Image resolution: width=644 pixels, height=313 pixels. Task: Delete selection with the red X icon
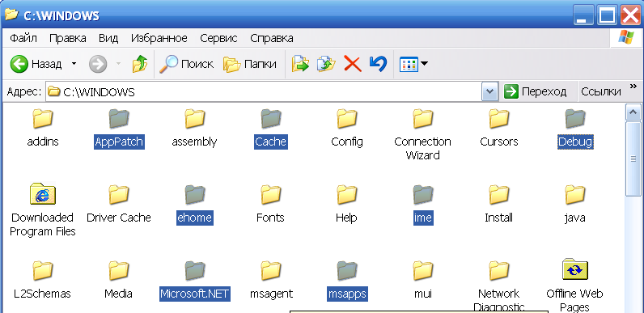click(x=353, y=64)
